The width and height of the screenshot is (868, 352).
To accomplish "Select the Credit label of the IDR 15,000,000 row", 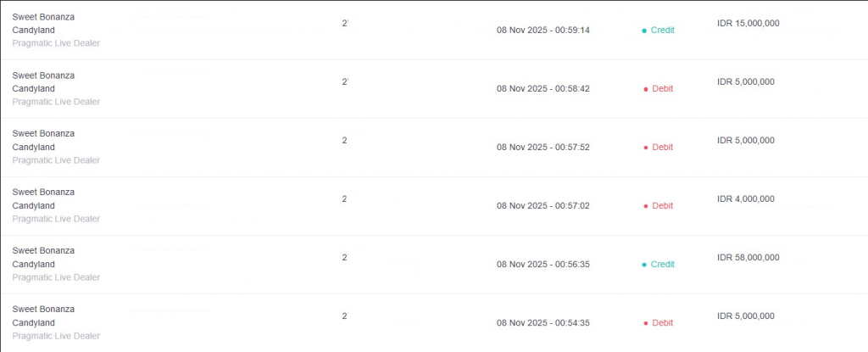I will [x=662, y=31].
